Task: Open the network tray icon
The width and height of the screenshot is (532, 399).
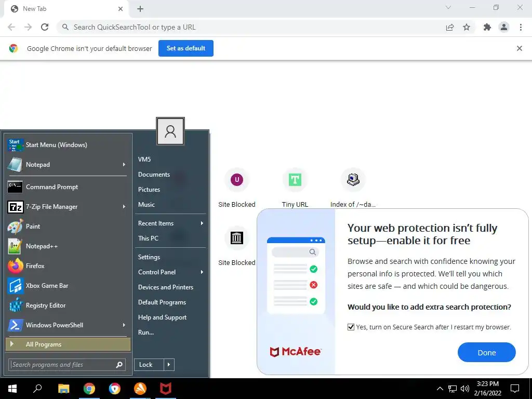Action: coord(453,389)
